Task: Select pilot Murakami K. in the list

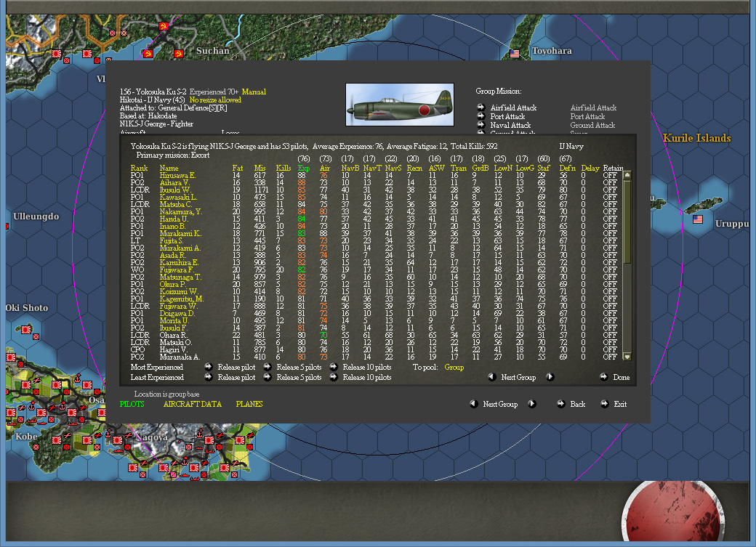Action: tap(180, 233)
